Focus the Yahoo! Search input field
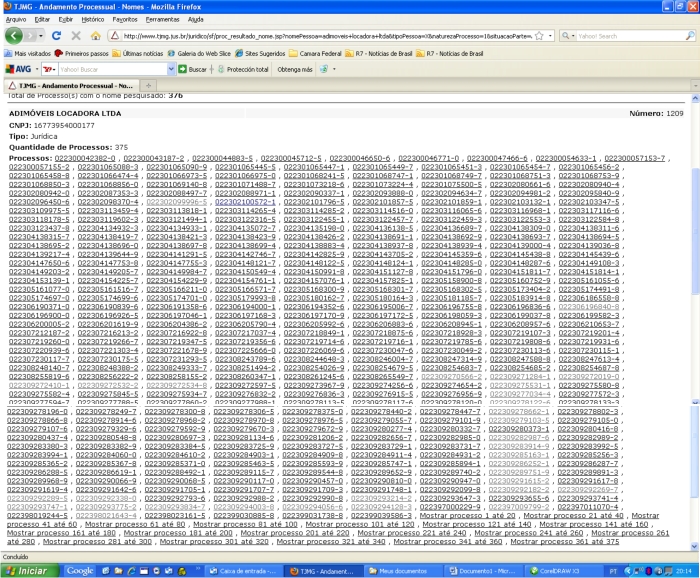The width and height of the screenshot is (700, 578). click(630, 36)
